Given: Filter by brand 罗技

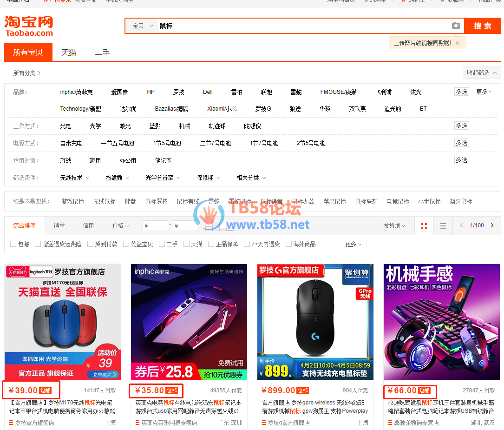Looking at the screenshot, I should (178, 92).
